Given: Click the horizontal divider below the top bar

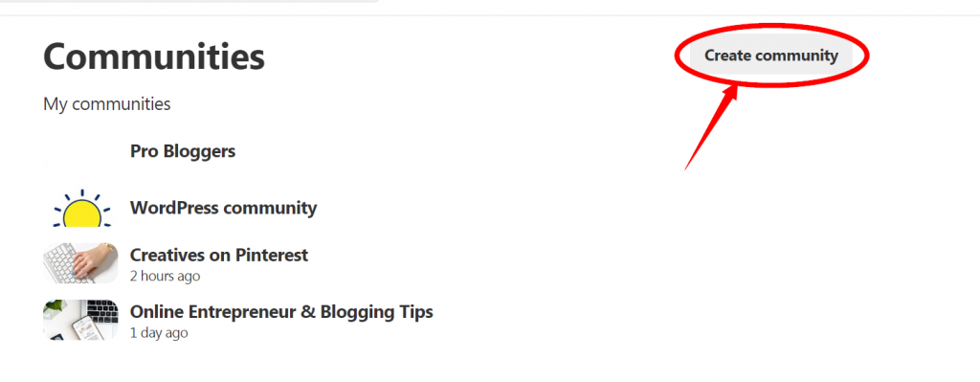Looking at the screenshot, I should tap(490, 15).
